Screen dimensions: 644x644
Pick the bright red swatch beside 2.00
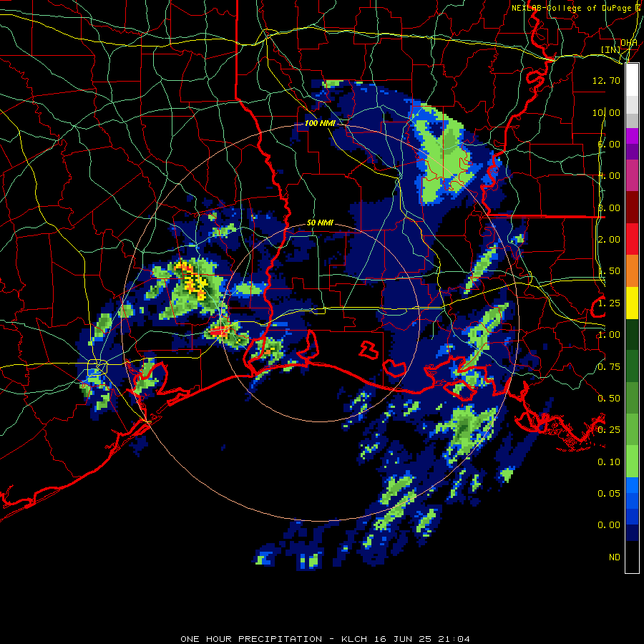632,239
